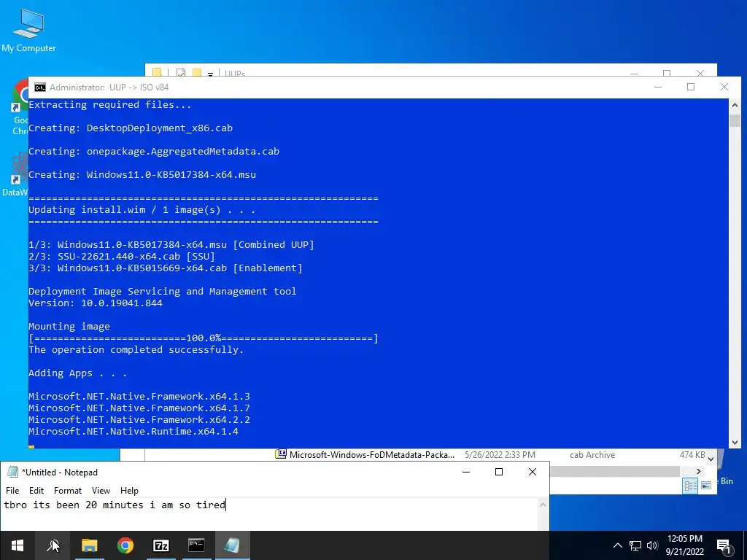Click 'Extracting required files...' console line
The image size is (747, 560).
[110, 104]
